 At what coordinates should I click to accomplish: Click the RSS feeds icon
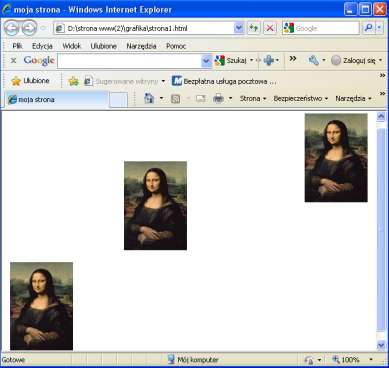pos(175,98)
